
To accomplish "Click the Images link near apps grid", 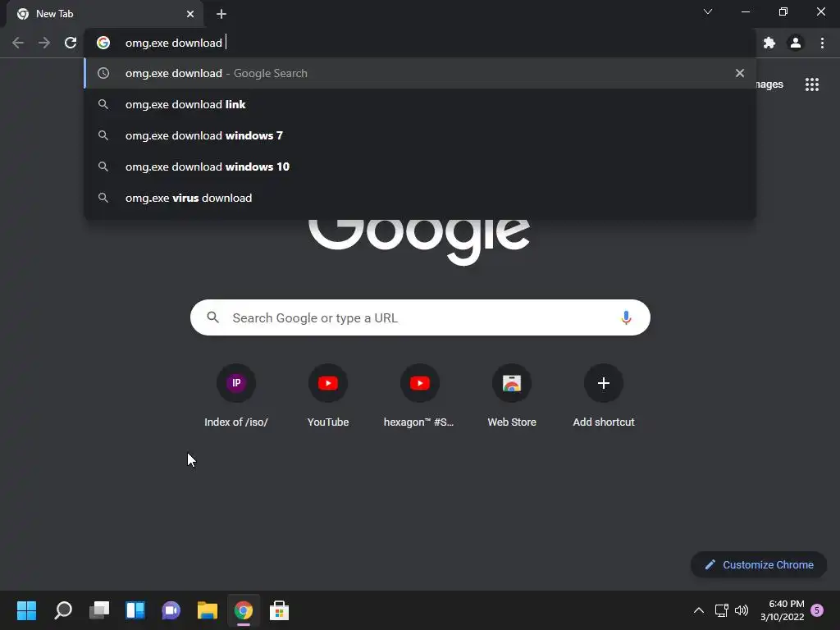I will click(x=769, y=84).
